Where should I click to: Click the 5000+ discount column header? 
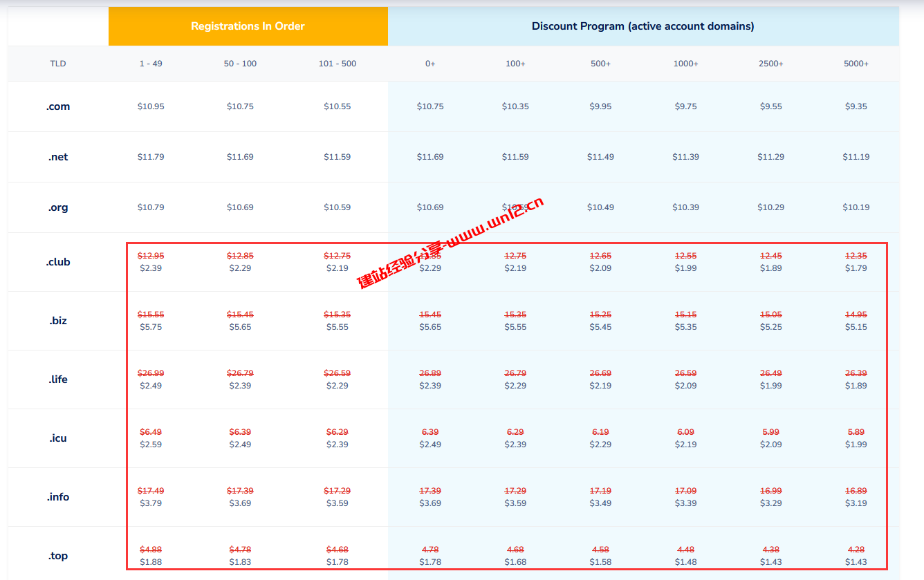pyautogui.click(x=856, y=64)
